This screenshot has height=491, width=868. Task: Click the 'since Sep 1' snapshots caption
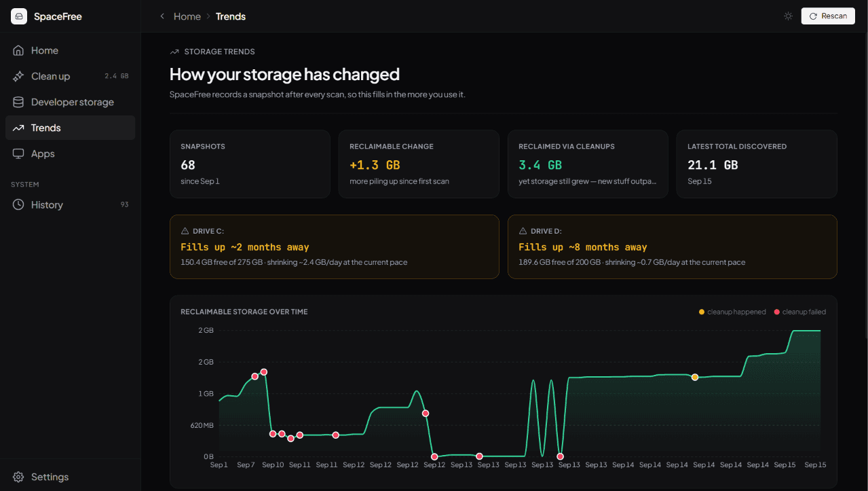point(200,181)
